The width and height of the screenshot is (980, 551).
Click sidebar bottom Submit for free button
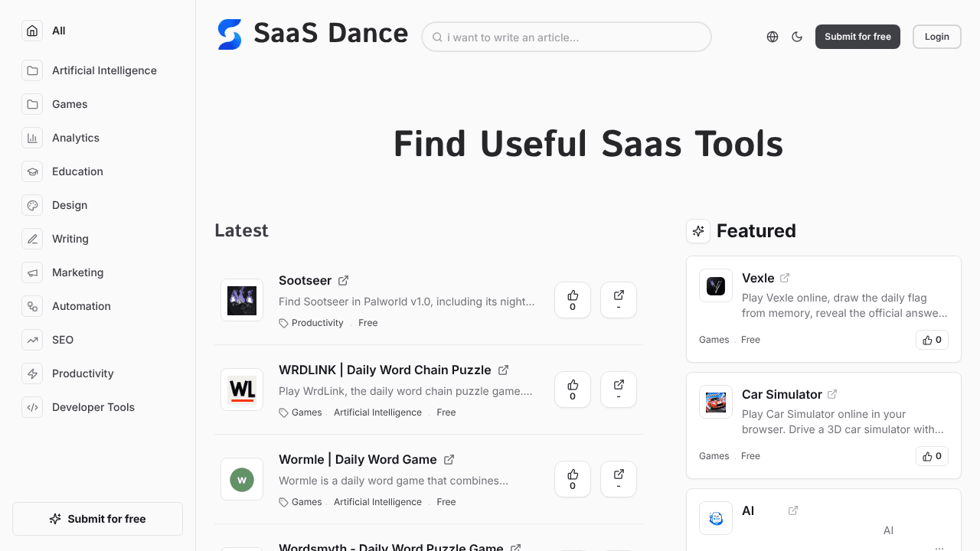click(97, 519)
